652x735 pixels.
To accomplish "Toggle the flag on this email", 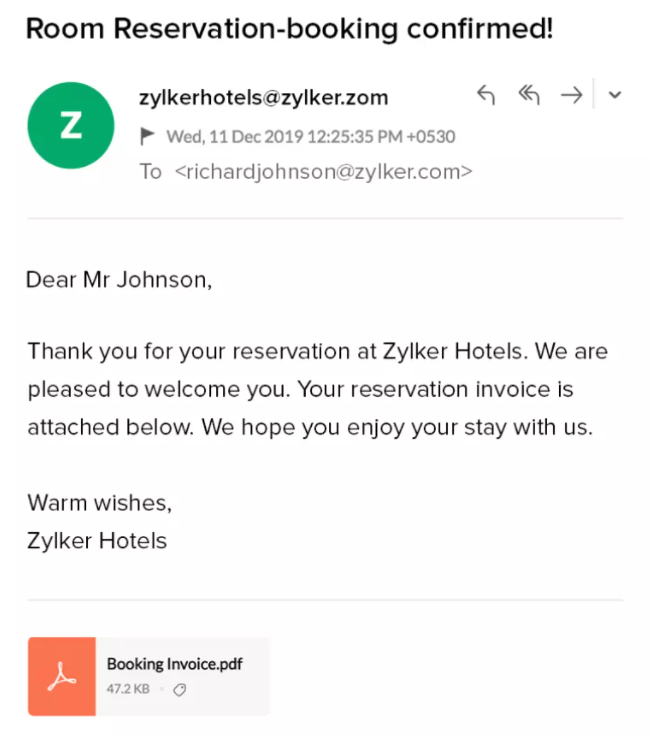I will pyautogui.click(x=148, y=136).
